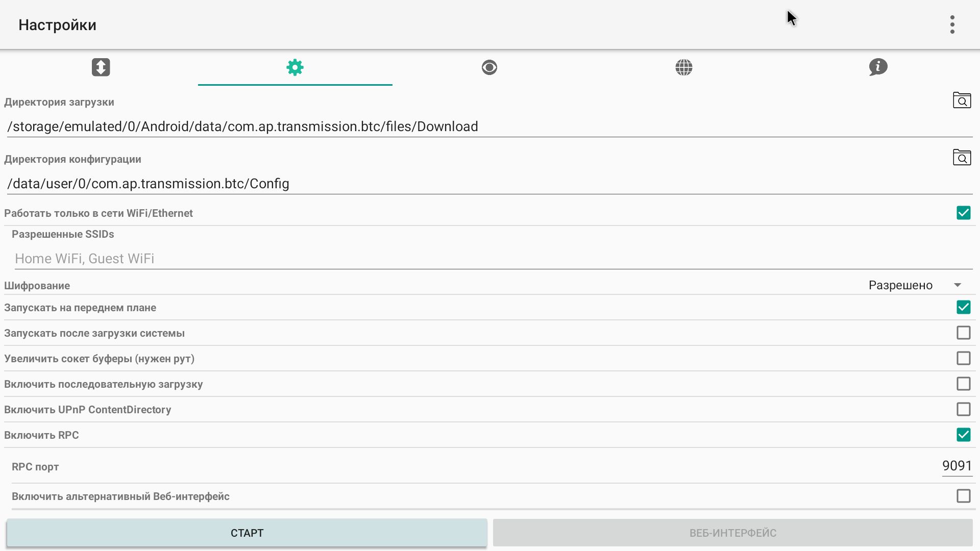Browse folder for download directory
Viewport: 980px width, 551px height.
[962, 101]
